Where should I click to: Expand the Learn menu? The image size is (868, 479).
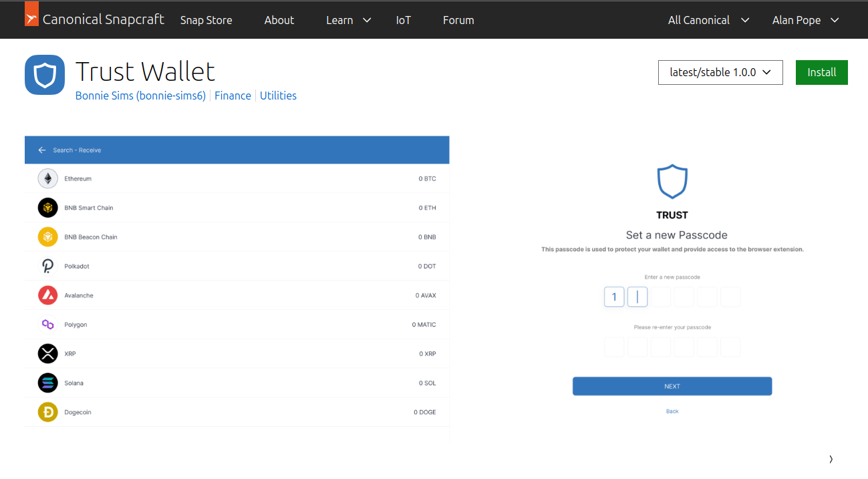click(x=348, y=20)
